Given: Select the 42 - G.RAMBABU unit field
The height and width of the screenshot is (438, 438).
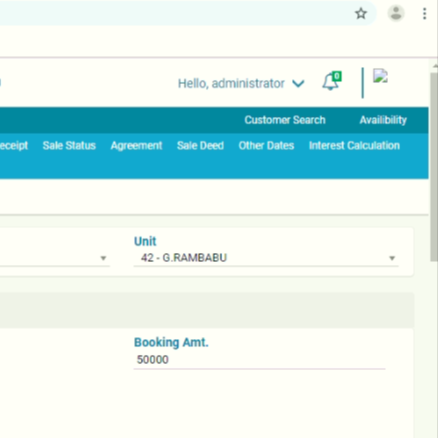Looking at the screenshot, I should click(x=266, y=258).
